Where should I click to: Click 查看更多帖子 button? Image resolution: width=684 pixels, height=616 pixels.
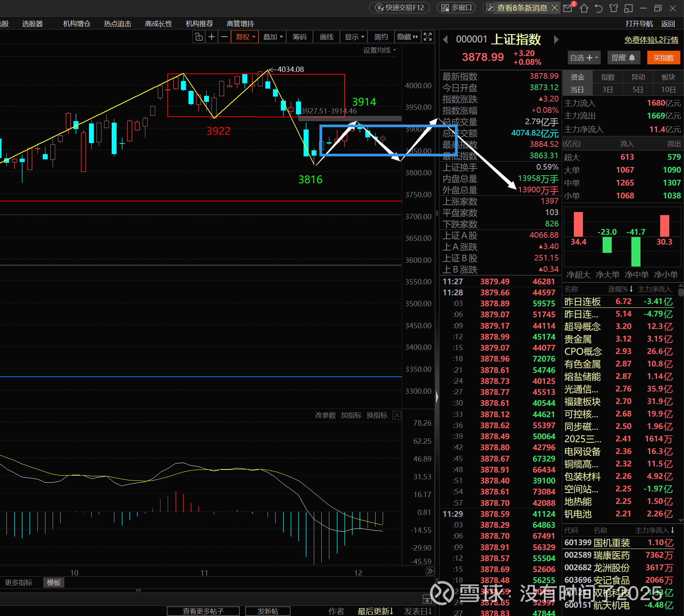coord(203,611)
